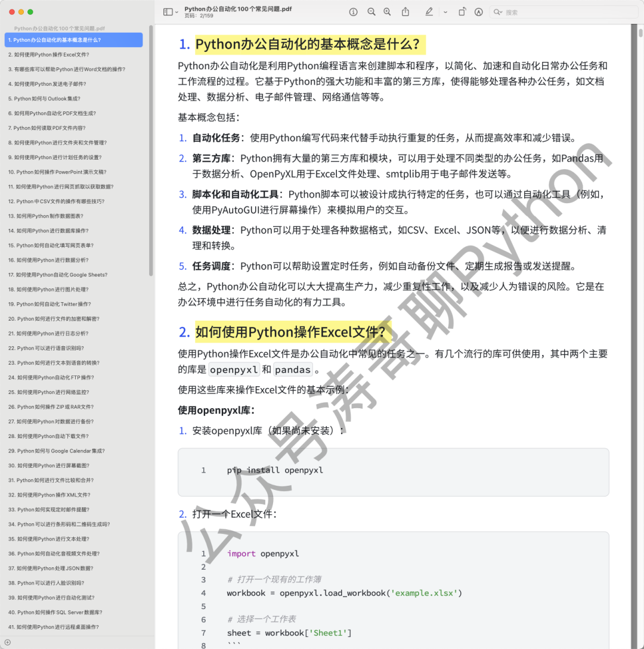644x649 pixels.
Task: Go to item 37 处理JSON数据
Action: point(74,569)
